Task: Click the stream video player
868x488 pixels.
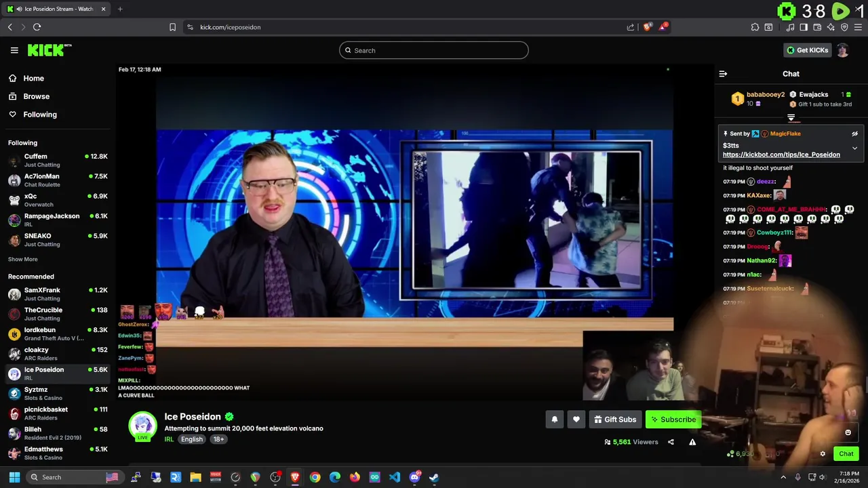Action: [415, 234]
